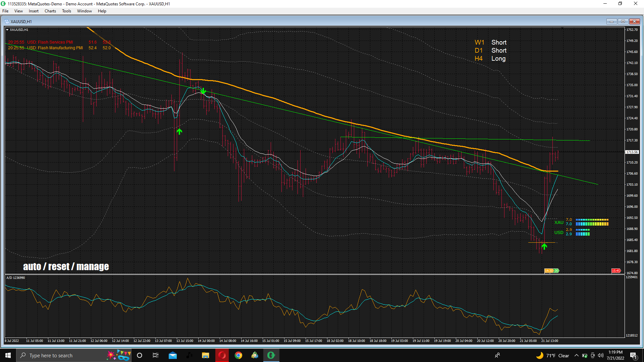The height and width of the screenshot is (362, 644).
Task: Expand the system tray hidden icons chevron
Action: tap(576, 356)
